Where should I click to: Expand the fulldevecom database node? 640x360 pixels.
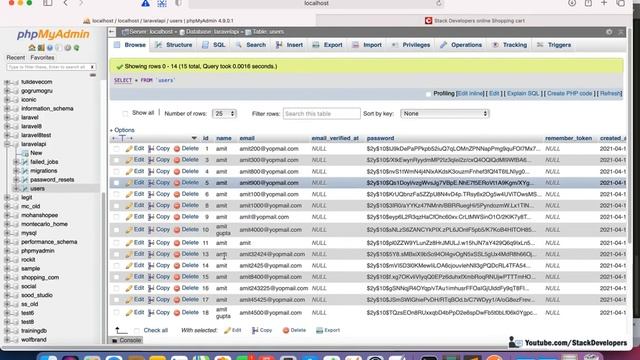pyautogui.click(x=7, y=82)
